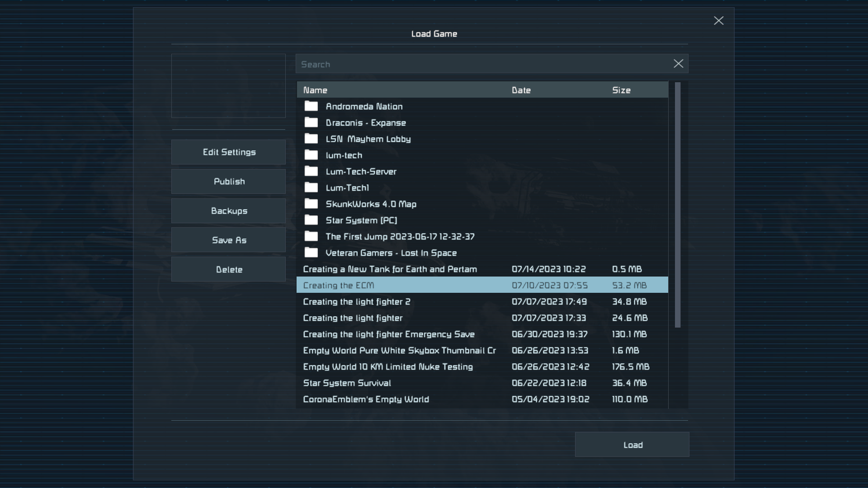The width and height of the screenshot is (868, 488).
Task: Select the Star System Survival save
Action: 347,383
